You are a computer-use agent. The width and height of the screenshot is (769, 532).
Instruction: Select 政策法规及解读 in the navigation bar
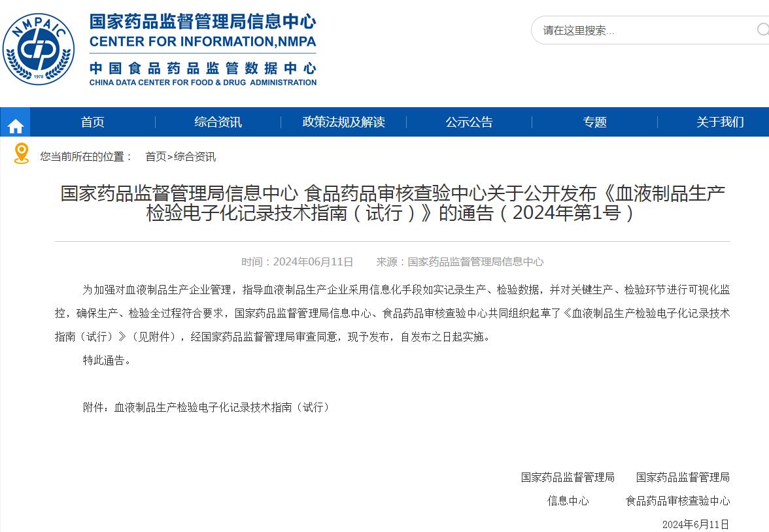[343, 122]
